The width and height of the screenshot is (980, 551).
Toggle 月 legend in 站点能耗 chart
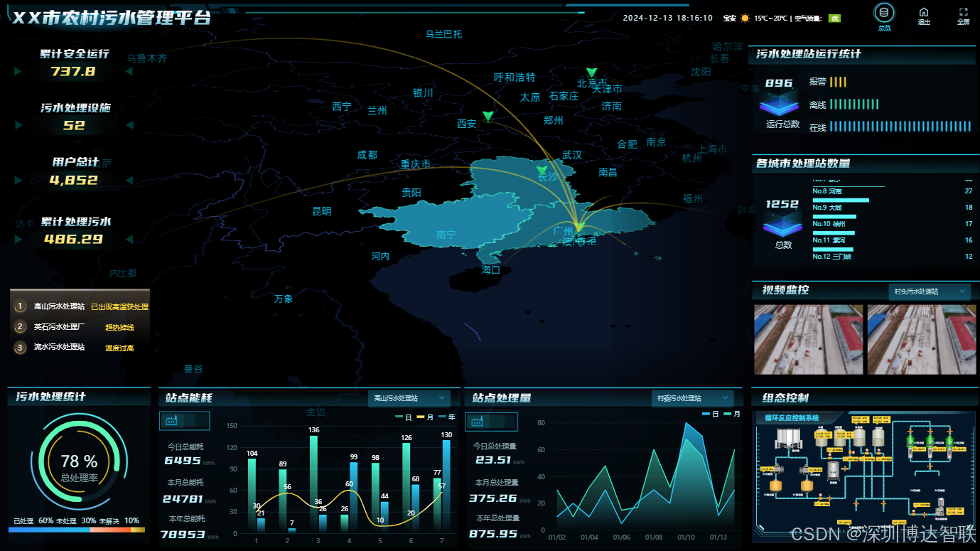pyautogui.click(x=424, y=417)
